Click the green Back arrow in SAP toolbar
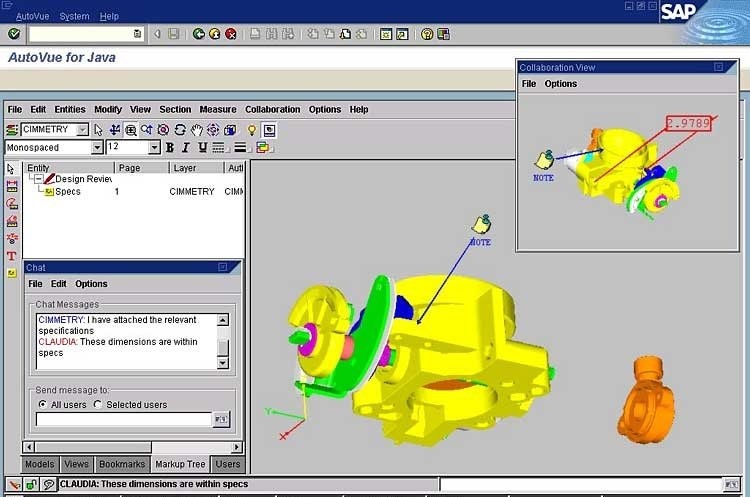The width and height of the screenshot is (750, 497). tap(199, 34)
